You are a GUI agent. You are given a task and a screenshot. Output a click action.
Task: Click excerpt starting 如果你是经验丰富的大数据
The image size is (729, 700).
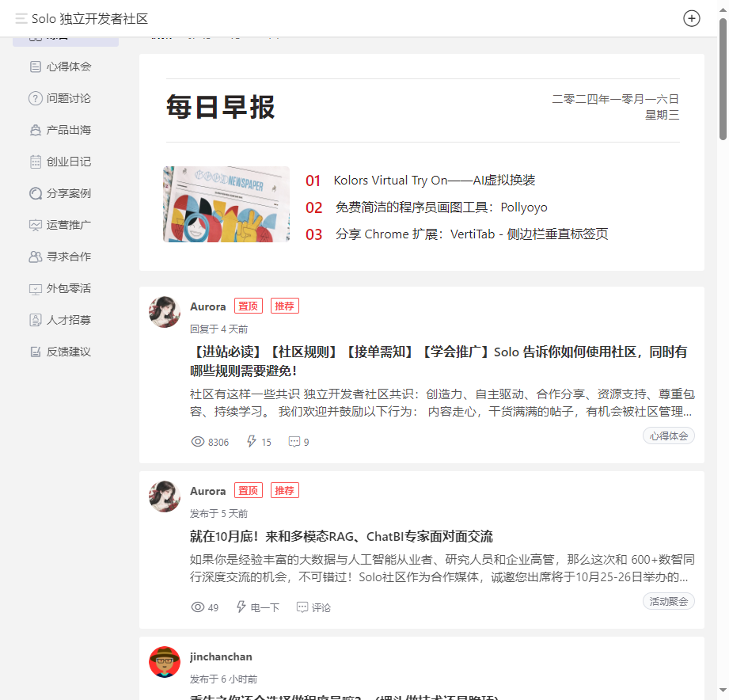pyautogui.click(x=442, y=569)
